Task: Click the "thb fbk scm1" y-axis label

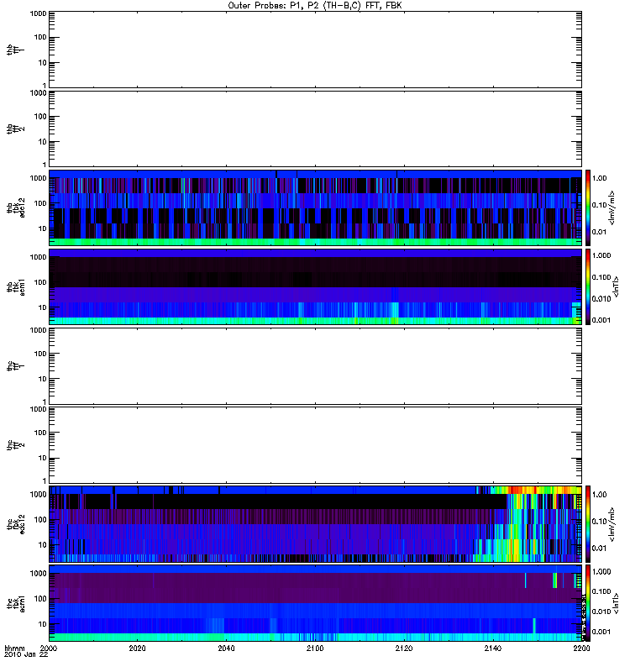Action: (x=16, y=286)
